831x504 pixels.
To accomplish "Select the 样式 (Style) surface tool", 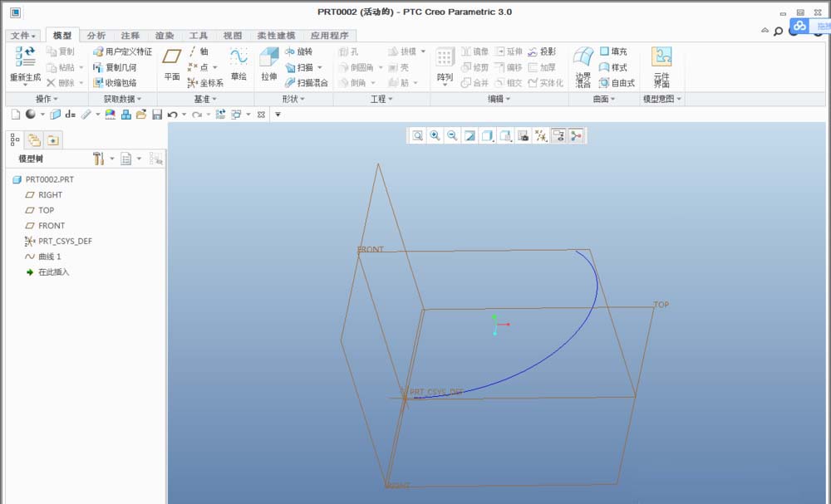I will click(x=613, y=67).
